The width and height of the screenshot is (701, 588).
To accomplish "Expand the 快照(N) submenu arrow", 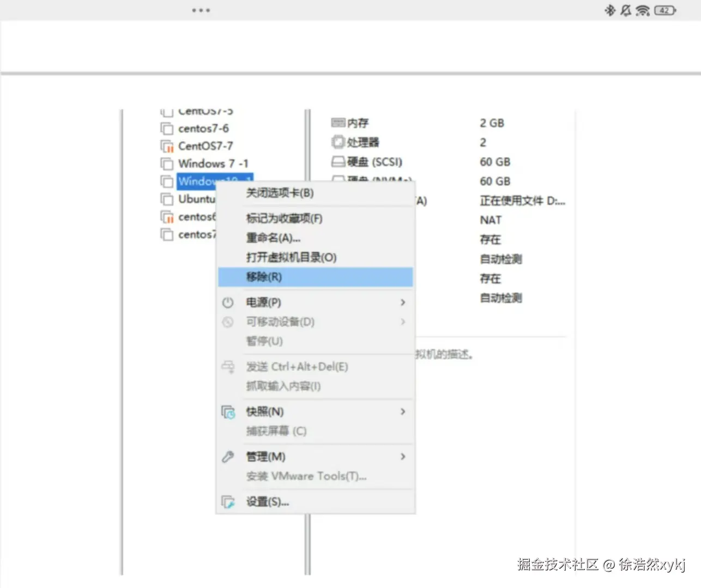I will (x=403, y=412).
